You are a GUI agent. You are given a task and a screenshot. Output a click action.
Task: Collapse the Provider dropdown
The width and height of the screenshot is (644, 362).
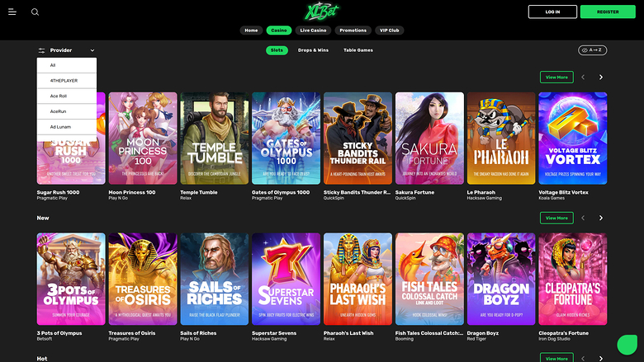92,50
